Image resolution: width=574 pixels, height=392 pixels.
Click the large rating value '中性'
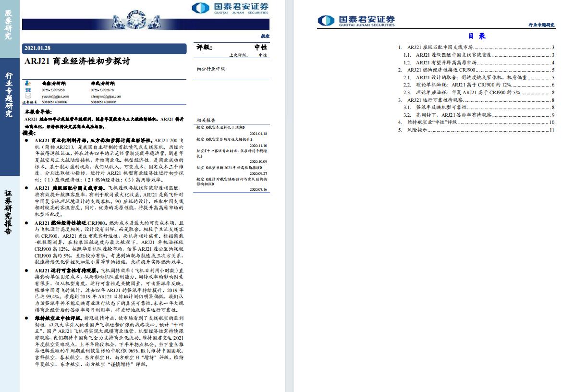point(261,47)
